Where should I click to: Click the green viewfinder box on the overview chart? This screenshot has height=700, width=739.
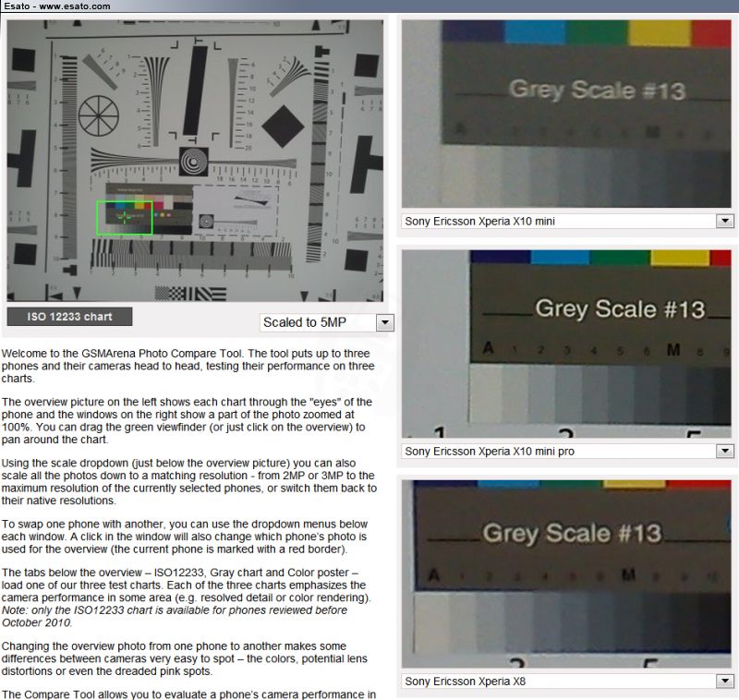tap(125, 218)
